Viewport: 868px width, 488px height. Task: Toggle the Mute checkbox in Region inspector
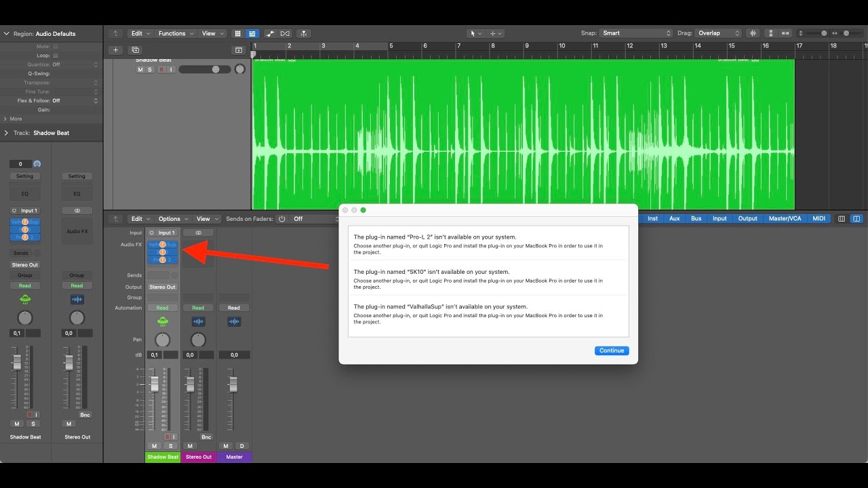(56, 47)
